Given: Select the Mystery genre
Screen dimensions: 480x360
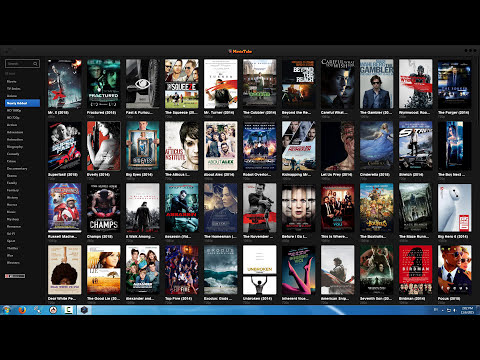Looking at the screenshot, I should 13,219.
